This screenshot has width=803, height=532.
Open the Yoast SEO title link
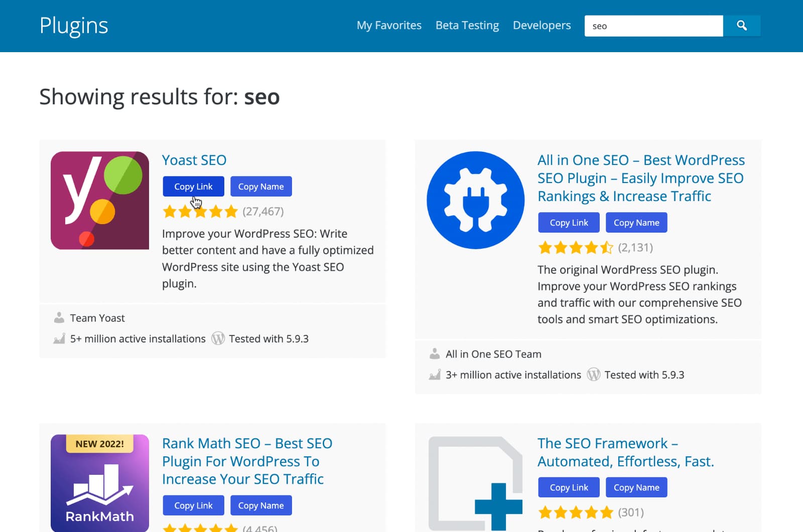click(194, 160)
